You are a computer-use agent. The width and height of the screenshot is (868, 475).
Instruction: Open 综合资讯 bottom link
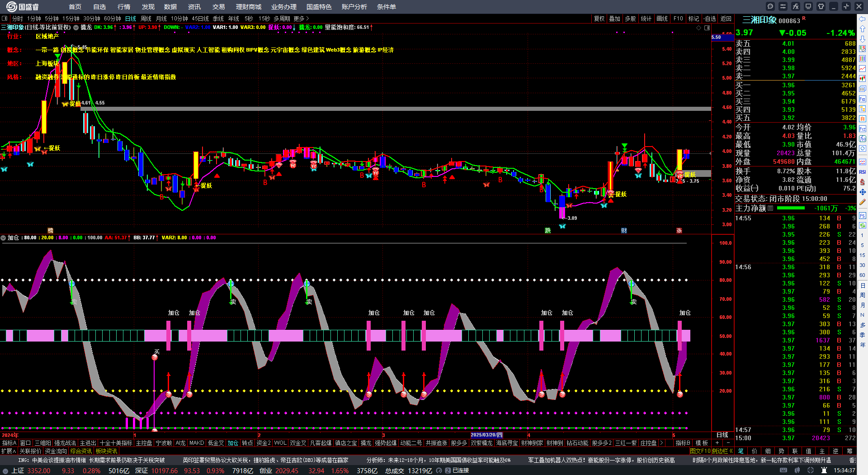coord(81,451)
